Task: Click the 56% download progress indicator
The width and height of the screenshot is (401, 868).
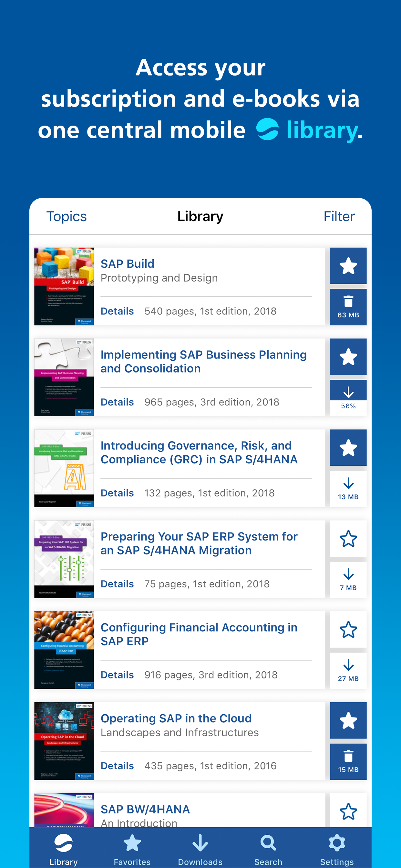Action: tap(348, 398)
